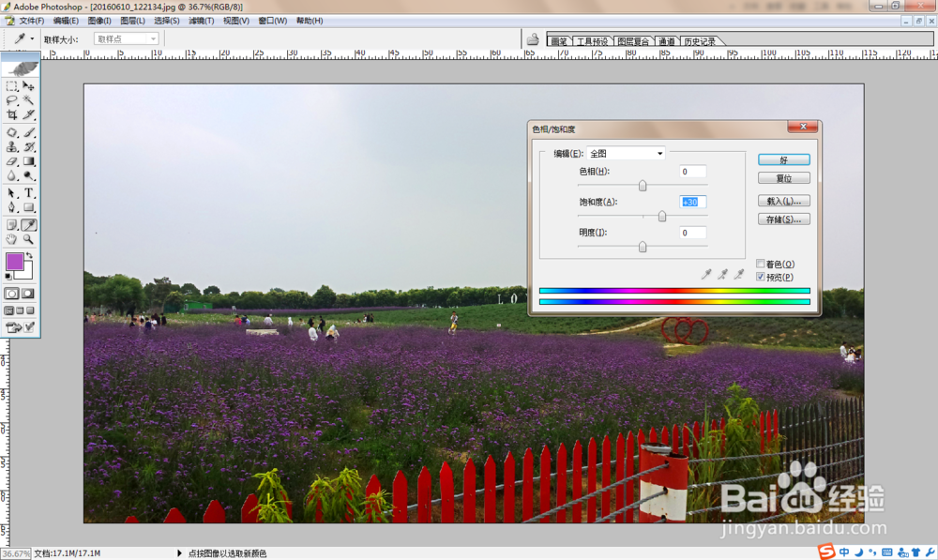Open the 滤镜(T) menu
Screen dimensions: 938x560
pyautogui.click(x=202, y=21)
